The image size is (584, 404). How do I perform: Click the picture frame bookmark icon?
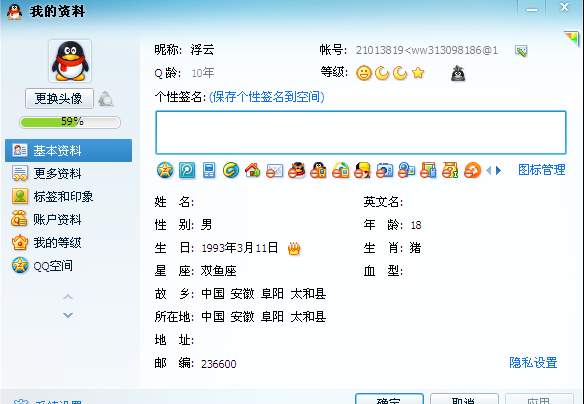coord(428,171)
